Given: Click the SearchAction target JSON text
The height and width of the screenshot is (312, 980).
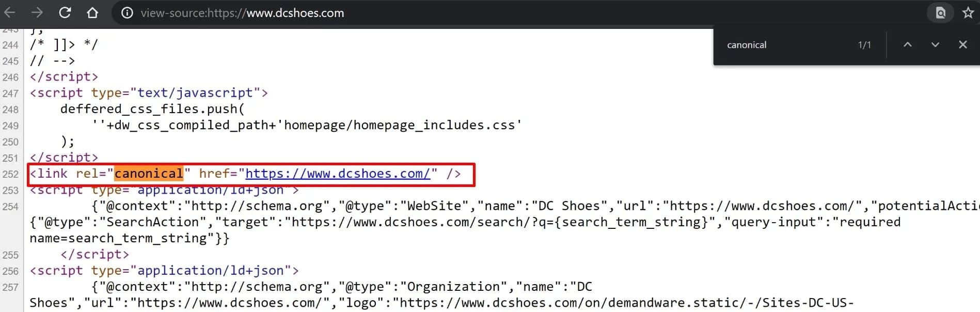Looking at the screenshot, I should [x=465, y=222].
